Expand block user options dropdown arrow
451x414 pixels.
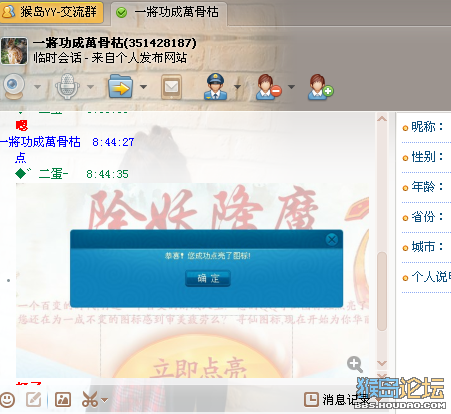[291, 87]
